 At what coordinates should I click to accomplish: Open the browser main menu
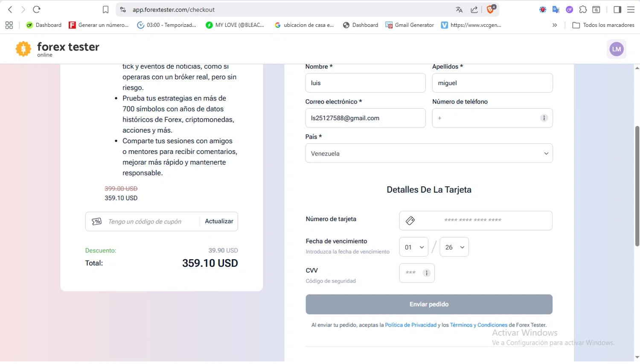(x=631, y=9)
